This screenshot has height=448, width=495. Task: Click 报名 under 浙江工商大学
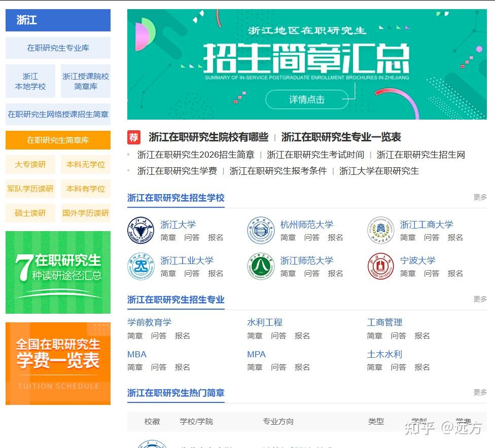455,237
